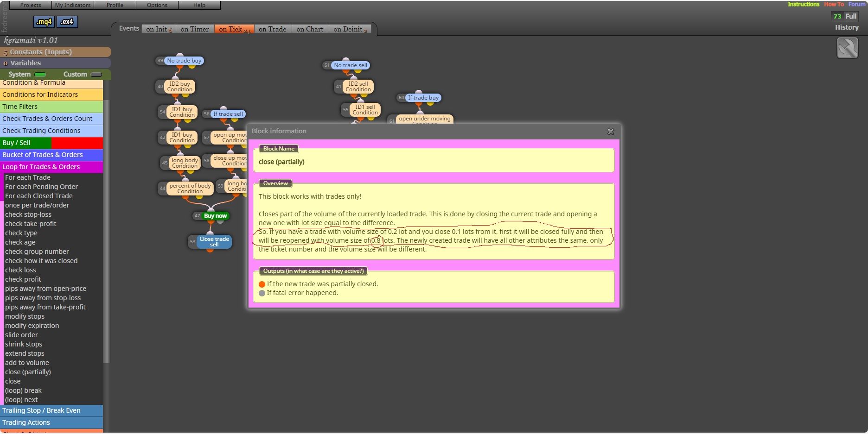Open the History panel
This screenshot has height=434, width=868.
[847, 27]
